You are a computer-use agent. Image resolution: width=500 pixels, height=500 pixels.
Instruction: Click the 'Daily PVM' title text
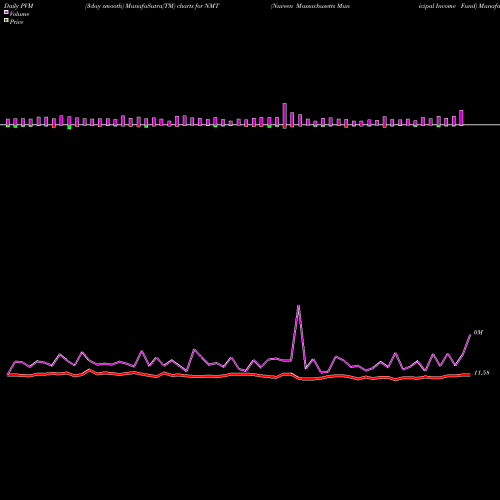[x=19, y=6]
